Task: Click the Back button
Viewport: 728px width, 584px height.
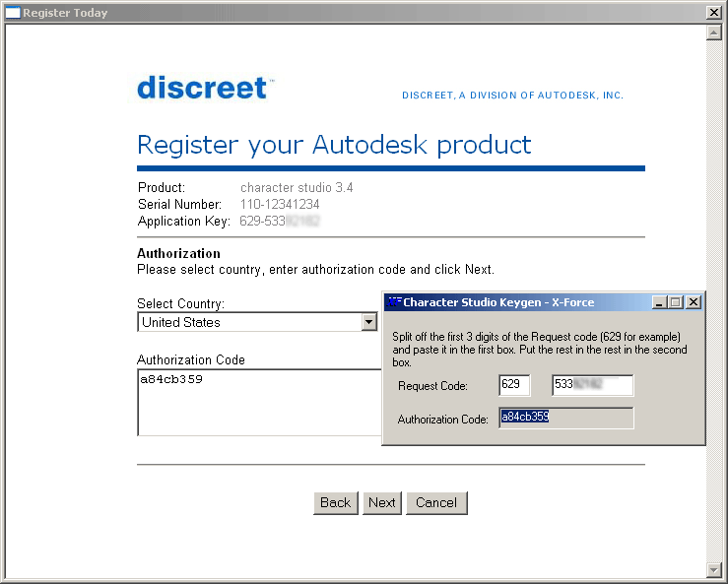Action: 336,503
